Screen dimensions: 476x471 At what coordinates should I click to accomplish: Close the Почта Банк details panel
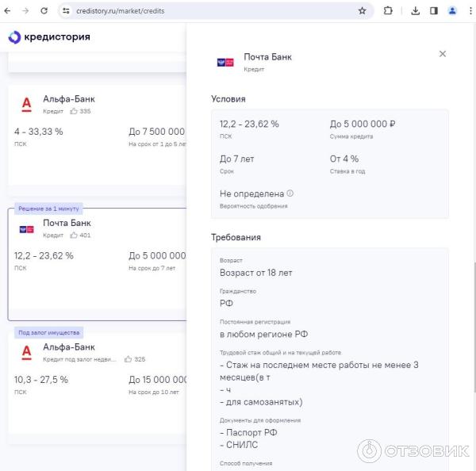coord(443,54)
